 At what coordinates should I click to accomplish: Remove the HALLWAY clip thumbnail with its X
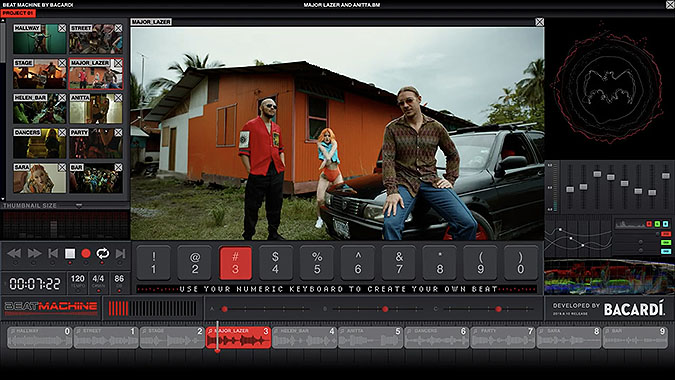tap(62, 28)
